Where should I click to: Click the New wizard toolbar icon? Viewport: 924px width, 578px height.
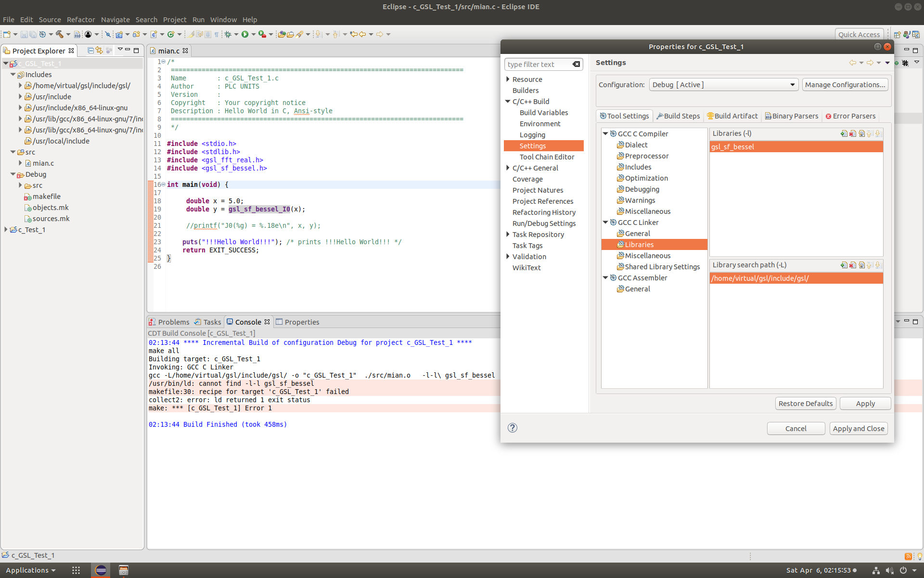tap(7, 34)
